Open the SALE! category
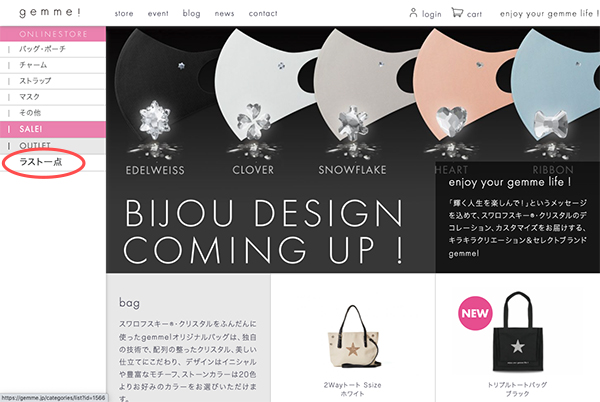This screenshot has width=600, height=402. tap(53, 129)
